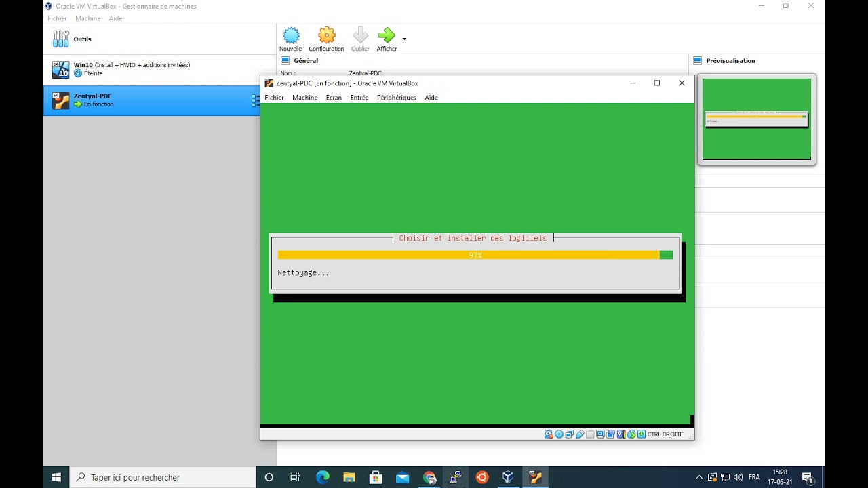
Task: Open the Zentyal-PDC list item menu button
Action: coord(255,100)
